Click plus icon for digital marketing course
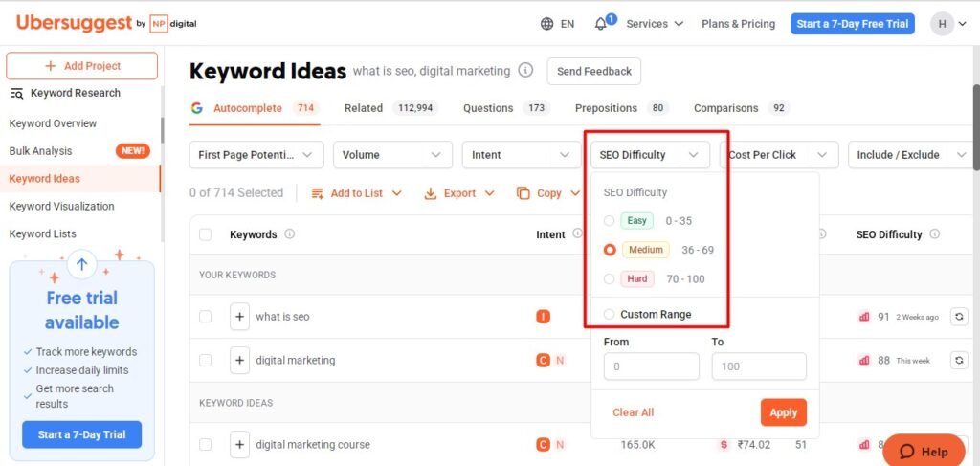 (x=239, y=444)
